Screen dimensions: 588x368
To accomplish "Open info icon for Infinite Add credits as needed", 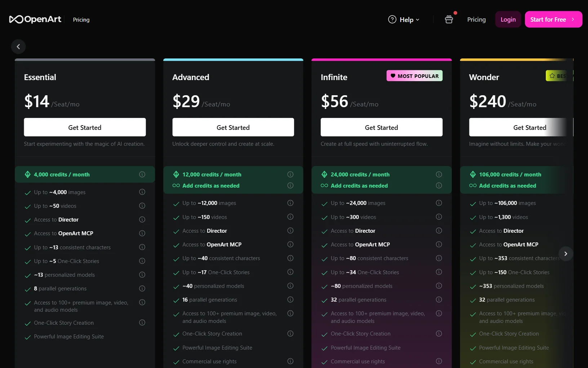I will (x=439, y=185).
